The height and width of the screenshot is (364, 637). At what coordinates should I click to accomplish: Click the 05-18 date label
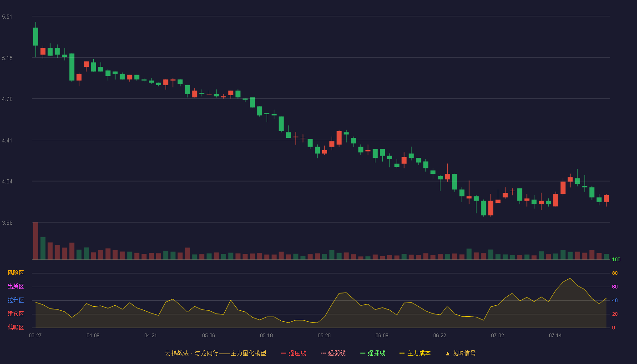[266, 335]
